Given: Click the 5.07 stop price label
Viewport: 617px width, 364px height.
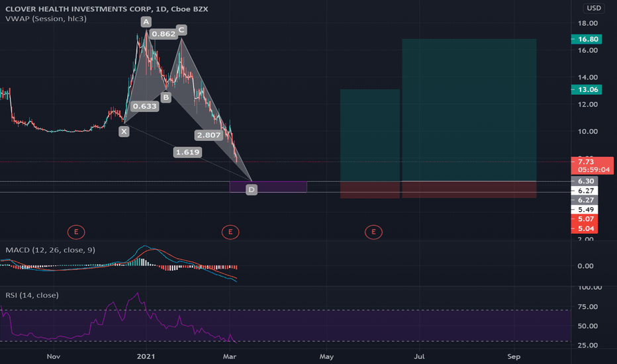Looking at the screenshot, I should click(585, 219).
